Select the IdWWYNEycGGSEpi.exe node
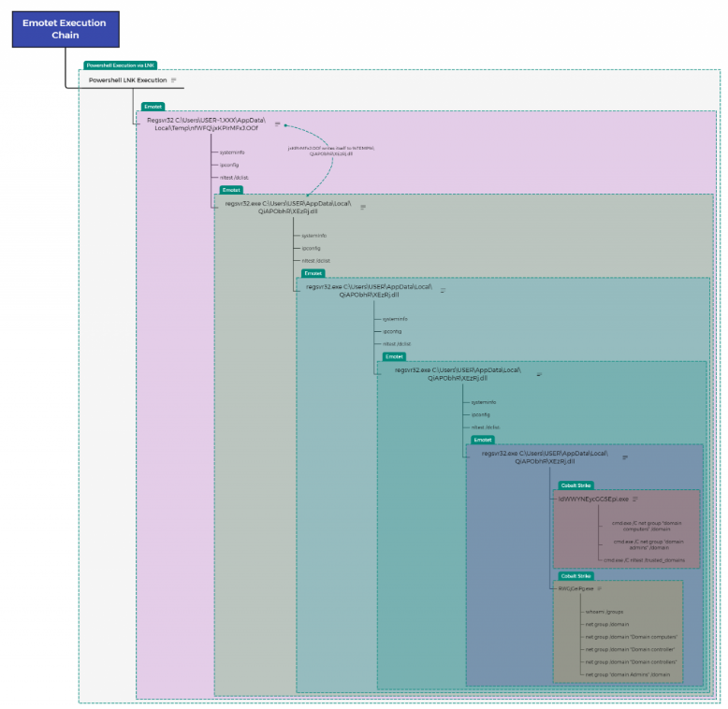The width and height of the screenshot is (728, 709). [593, 499]
